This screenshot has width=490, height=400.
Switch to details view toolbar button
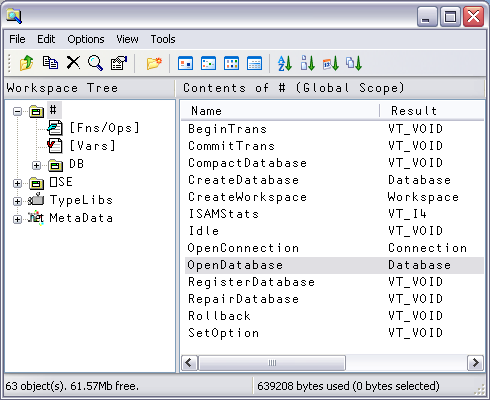tap(254, 63)
